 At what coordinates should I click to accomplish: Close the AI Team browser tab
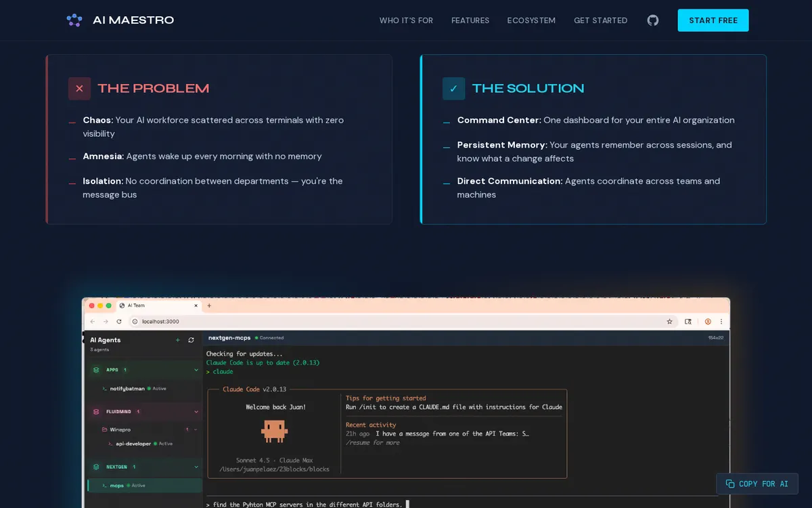pyautogui.click(x=196, y=305)
